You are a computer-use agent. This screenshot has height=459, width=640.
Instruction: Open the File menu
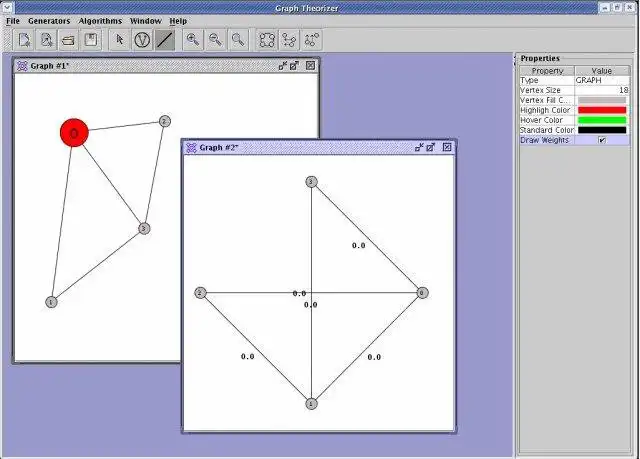tap(13, 21)
